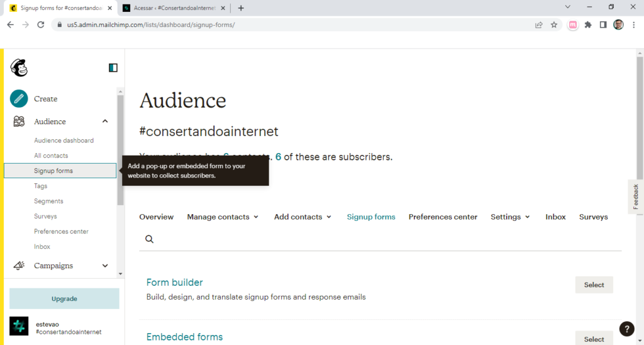This screenshot has height=345, width=644.
Task: Open Audience dashboard in sidebar
Action: [x=64, y=140]
